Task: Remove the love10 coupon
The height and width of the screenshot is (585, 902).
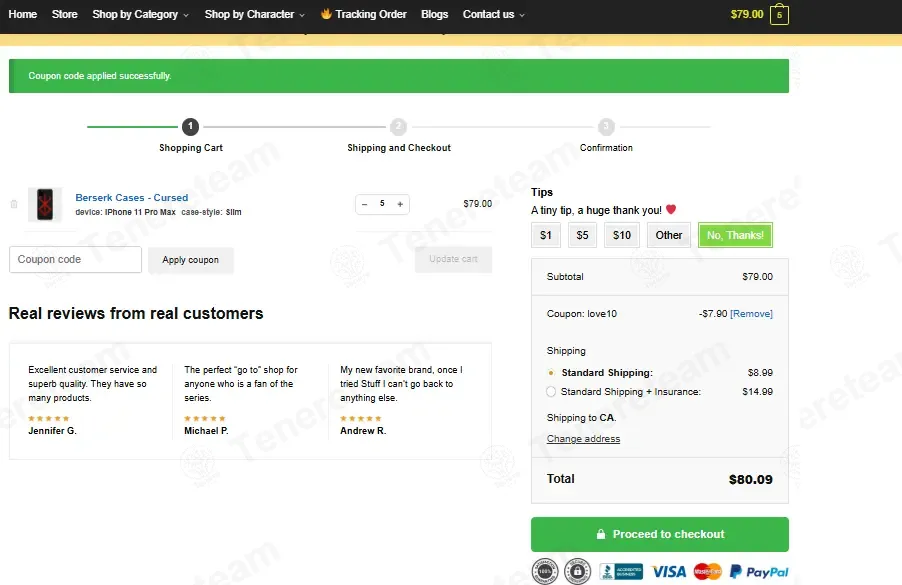Action: (751, 314)
